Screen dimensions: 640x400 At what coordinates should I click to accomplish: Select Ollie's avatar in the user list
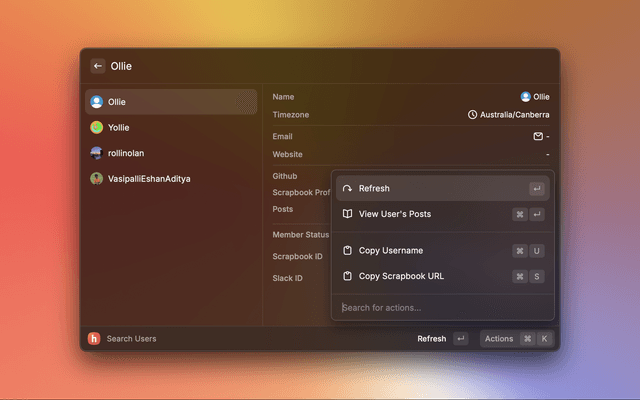(x=97, y=102)
